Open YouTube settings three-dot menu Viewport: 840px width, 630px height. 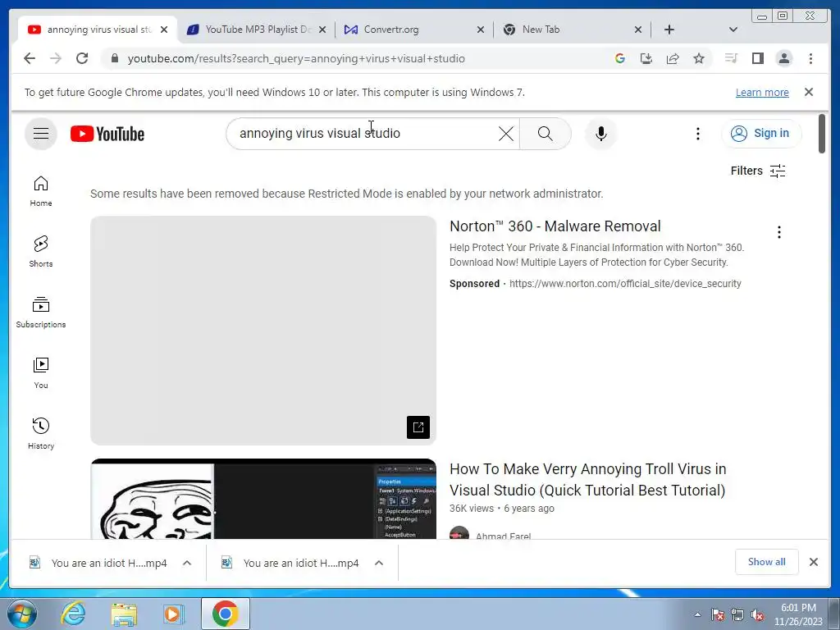pos(697,134)
